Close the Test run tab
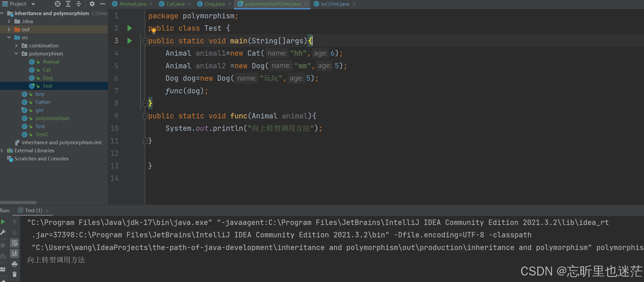This screenshot has width=644, height=282. point(47,210)
